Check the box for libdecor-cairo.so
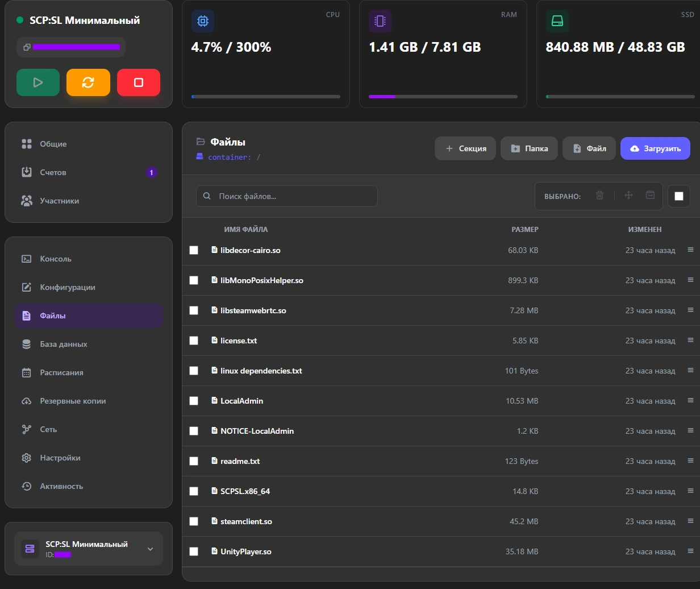Screen dimensions: 700x589 [x=194, y=250]
